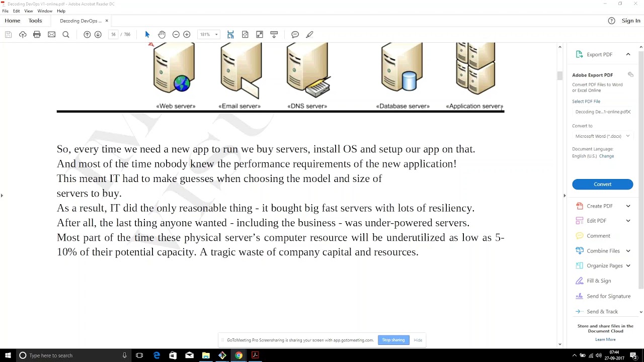The height and width of the screenshot is (362, 644).
Task: Click the document scrollbar down arrow
Action: [x=559, y=344]
